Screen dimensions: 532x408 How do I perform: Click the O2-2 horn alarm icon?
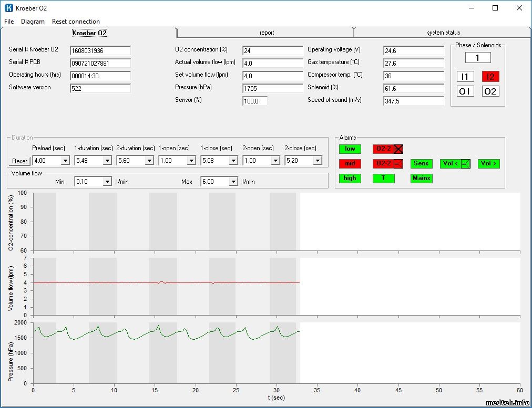[398, 164]
